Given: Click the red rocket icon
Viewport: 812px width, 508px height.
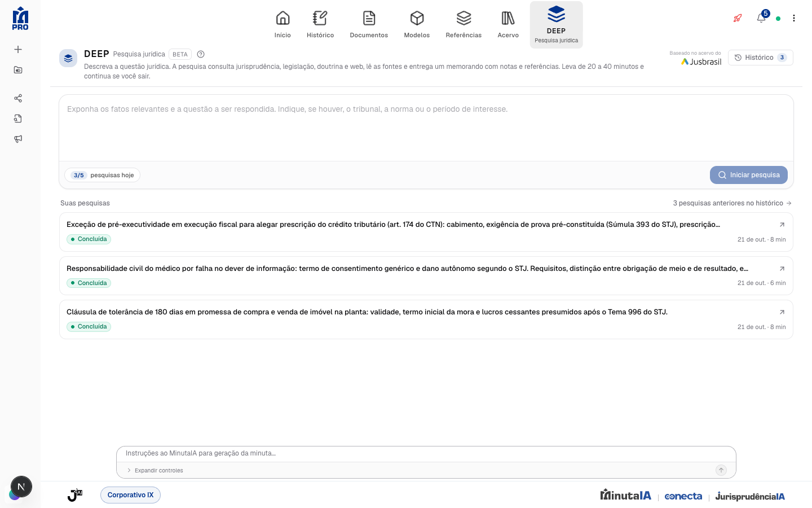Looking at the screenshot, I should (x=738, y=18).
